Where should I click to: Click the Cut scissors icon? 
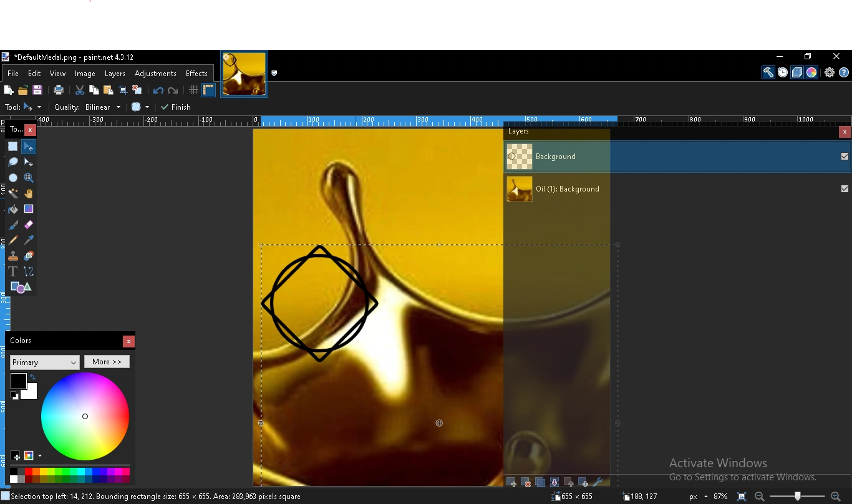(80, 90)
